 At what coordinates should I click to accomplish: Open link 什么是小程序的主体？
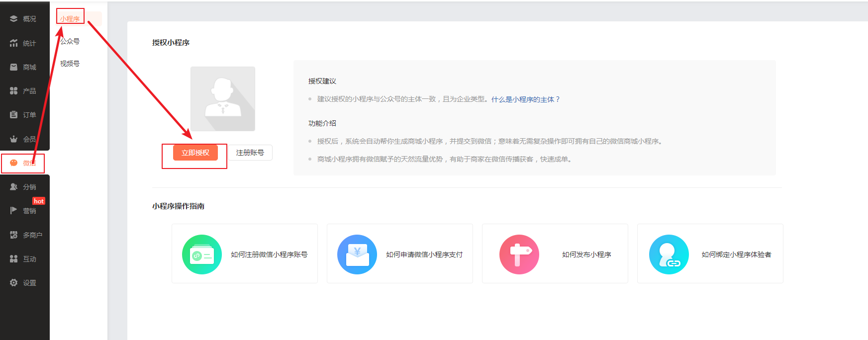526,99
